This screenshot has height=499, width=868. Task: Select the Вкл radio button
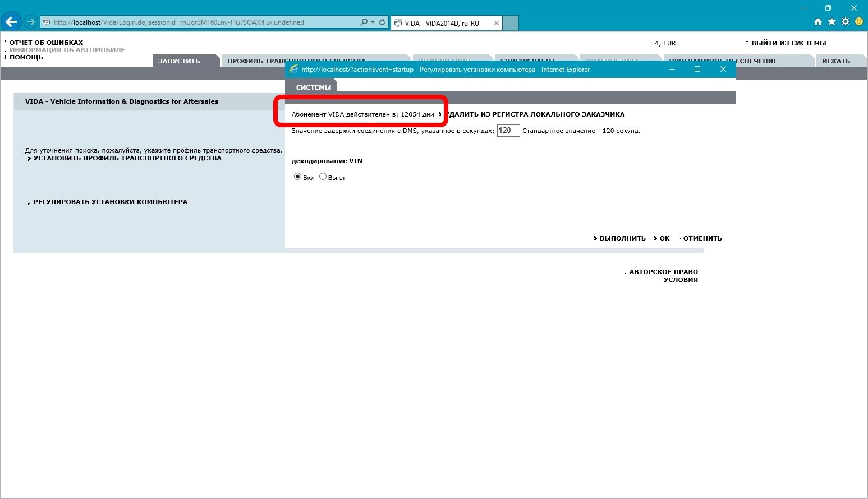click(297, 177)
